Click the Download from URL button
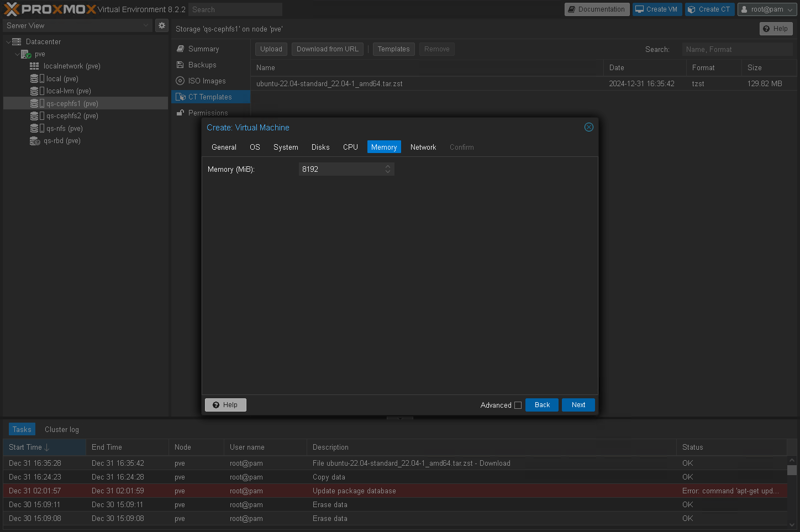Viewport: 800px width, 532px height. (x=327, y=49)
